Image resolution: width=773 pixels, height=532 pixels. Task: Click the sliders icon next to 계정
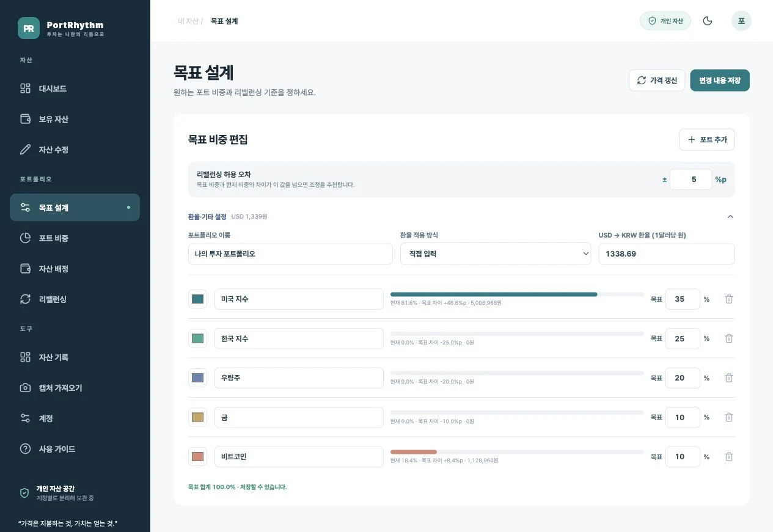coord(25,418)
